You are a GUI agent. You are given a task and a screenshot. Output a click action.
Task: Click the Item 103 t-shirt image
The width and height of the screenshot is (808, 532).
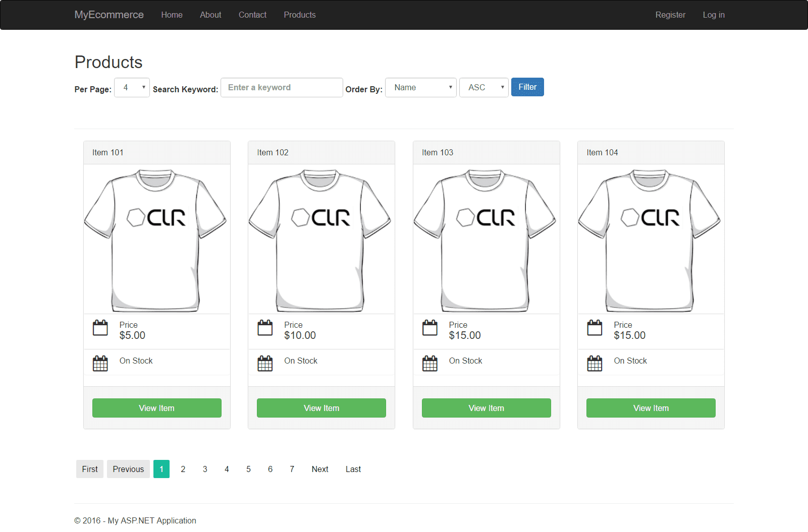point(485,241)
